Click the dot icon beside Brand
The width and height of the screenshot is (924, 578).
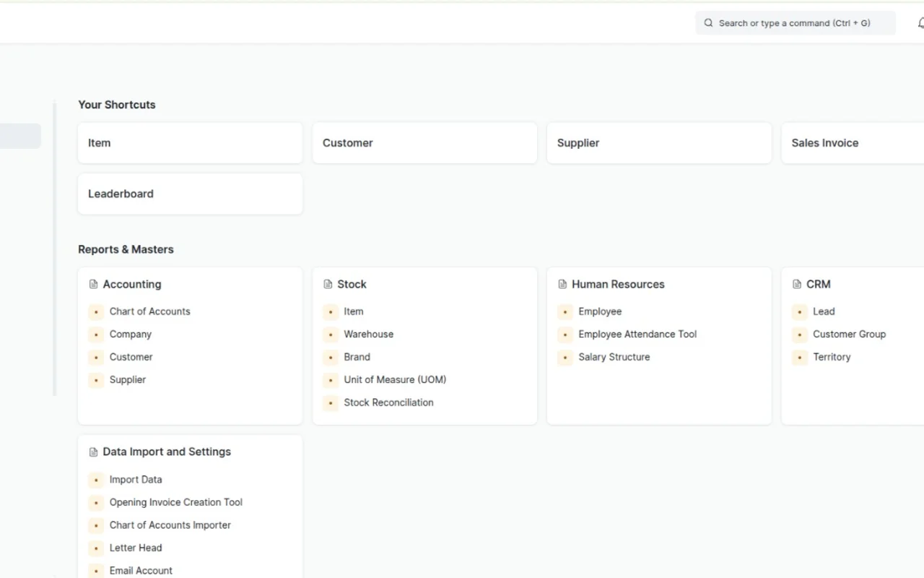pyautogui.click(x=331, y=358)
